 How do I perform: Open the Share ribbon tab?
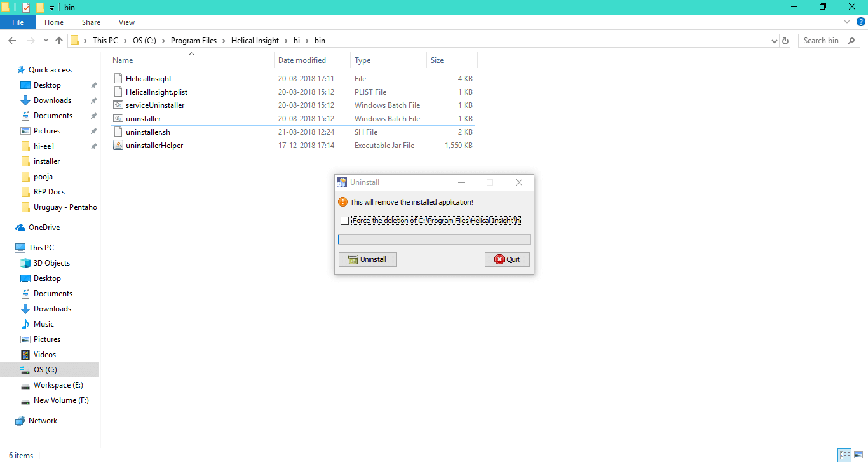(92, 22)
